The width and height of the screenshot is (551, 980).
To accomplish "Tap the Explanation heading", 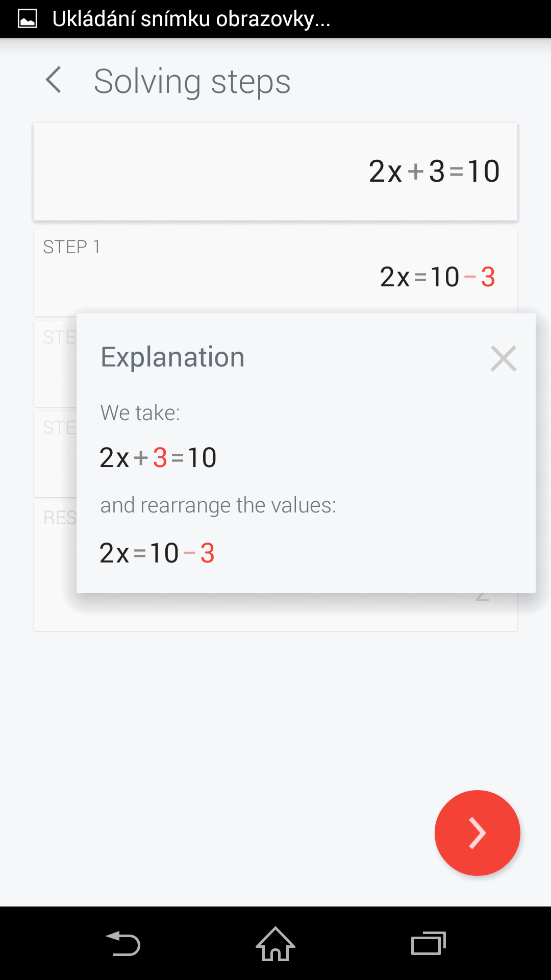I will 173,357.
